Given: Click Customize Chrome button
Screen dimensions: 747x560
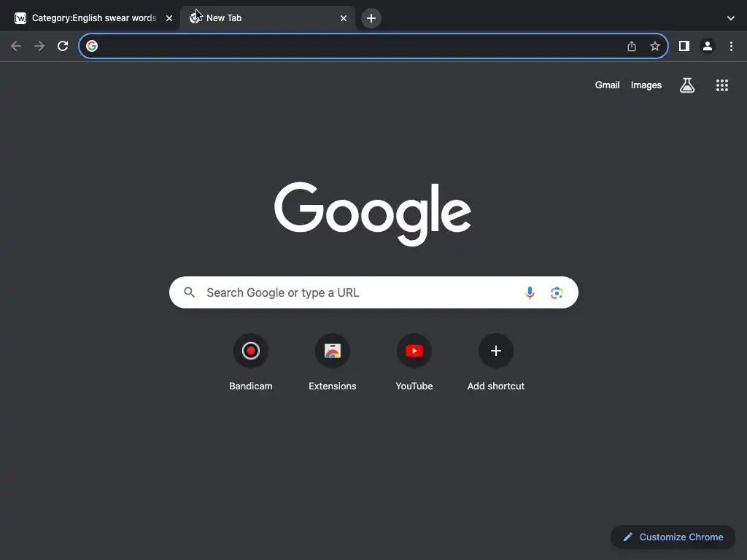Looking at the screenshot, I should [673, 537].
